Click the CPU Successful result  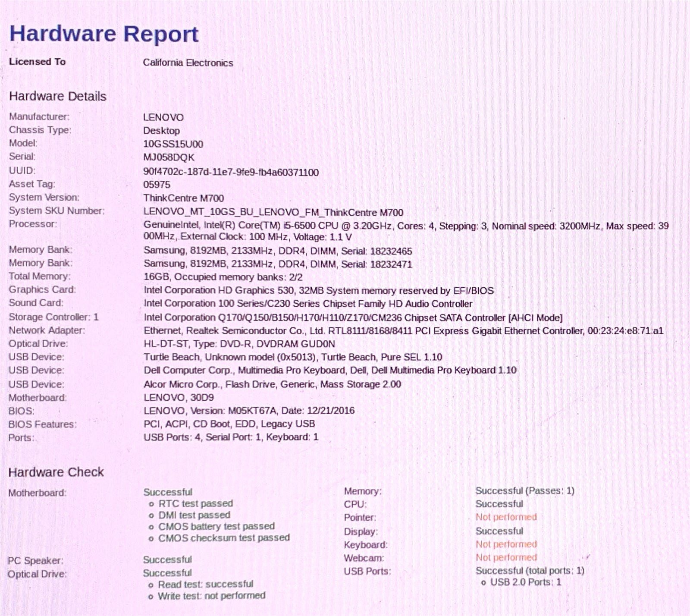click(x=499, y=504)
